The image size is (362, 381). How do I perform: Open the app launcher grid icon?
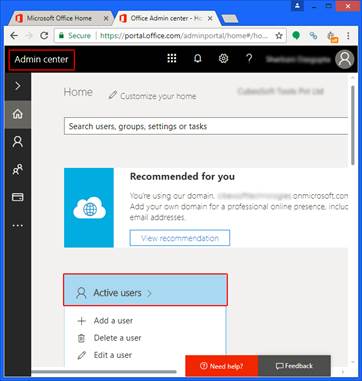(x=172, y=59)
